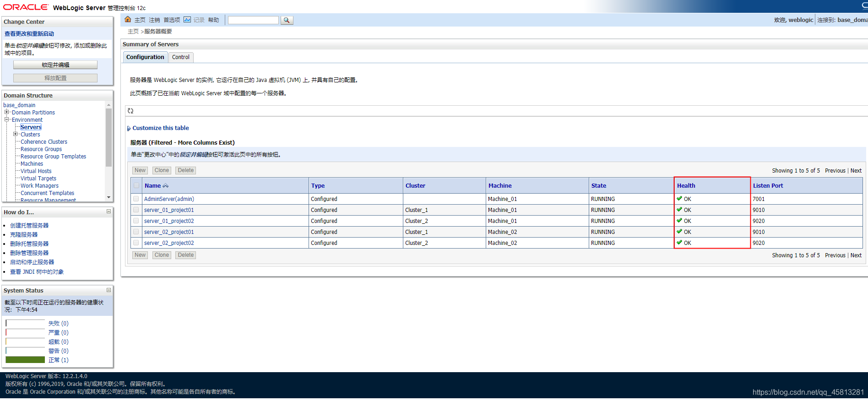Open base_domain tree root
Image resolution: width=868 pixels, height=401 pixels.
[x=19, y=105]
